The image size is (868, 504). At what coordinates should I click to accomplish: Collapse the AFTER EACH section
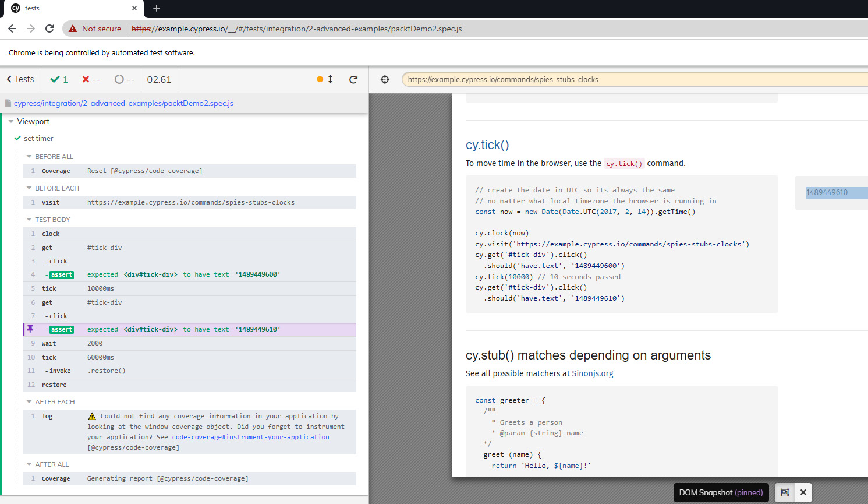(x=29, y=402)
